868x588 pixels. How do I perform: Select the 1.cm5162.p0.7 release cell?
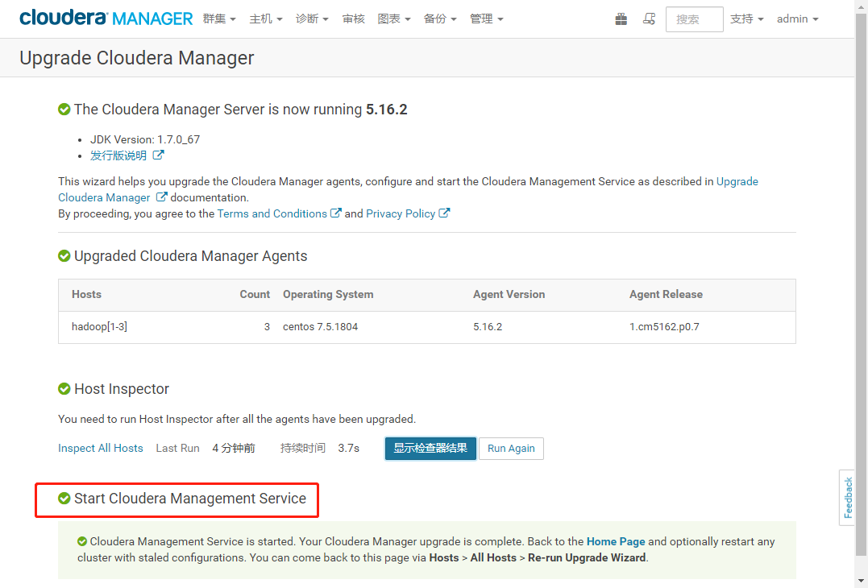pos(664,327)
